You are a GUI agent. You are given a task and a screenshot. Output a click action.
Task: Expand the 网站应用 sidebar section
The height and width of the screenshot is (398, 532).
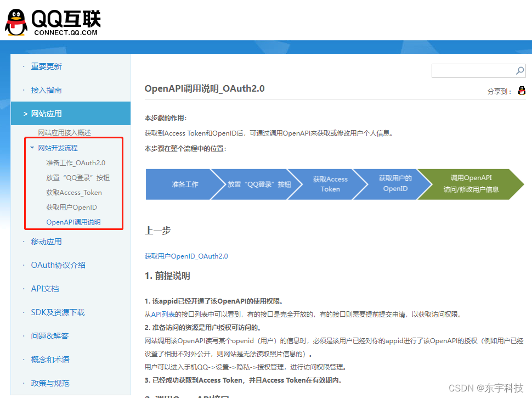tap(47, 113)
